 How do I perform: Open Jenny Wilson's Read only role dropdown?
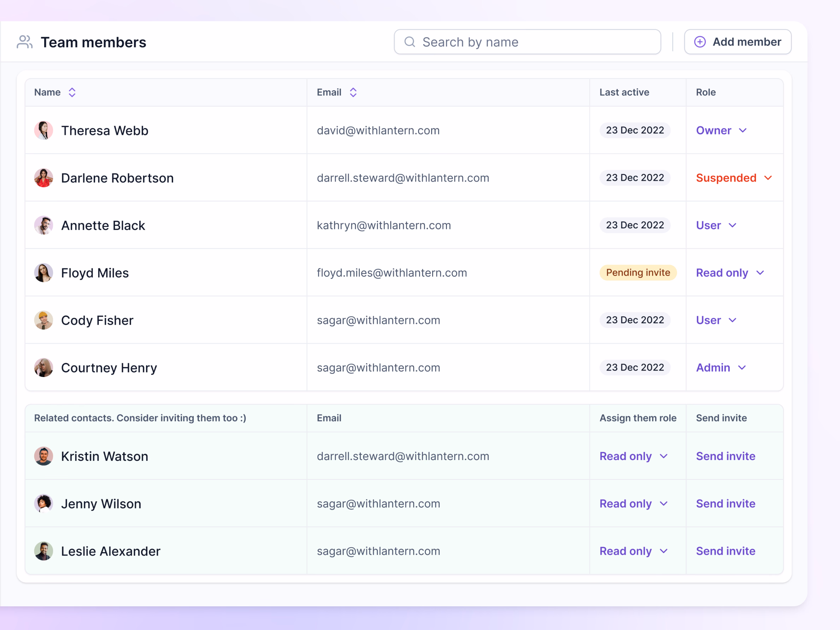[x=633, y=504]
